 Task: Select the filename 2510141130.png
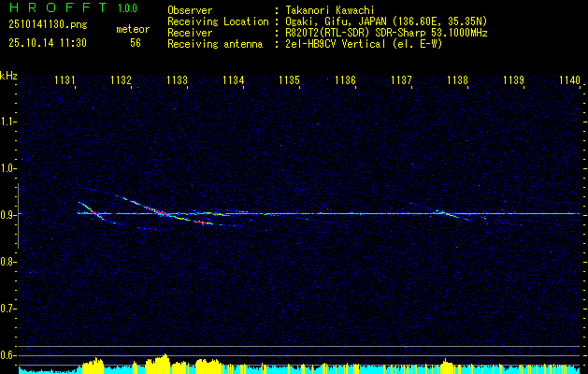coord(48,25)
